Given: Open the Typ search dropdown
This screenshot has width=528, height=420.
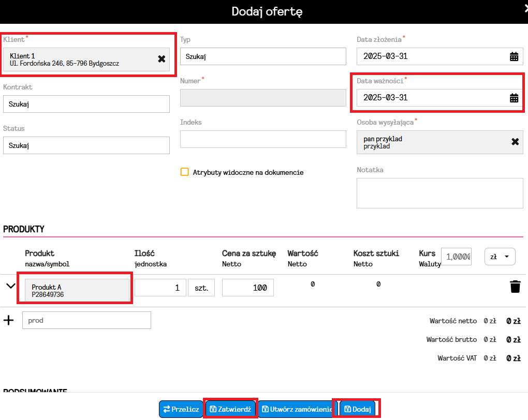Looking at the screenshot, I should point(263,56).
